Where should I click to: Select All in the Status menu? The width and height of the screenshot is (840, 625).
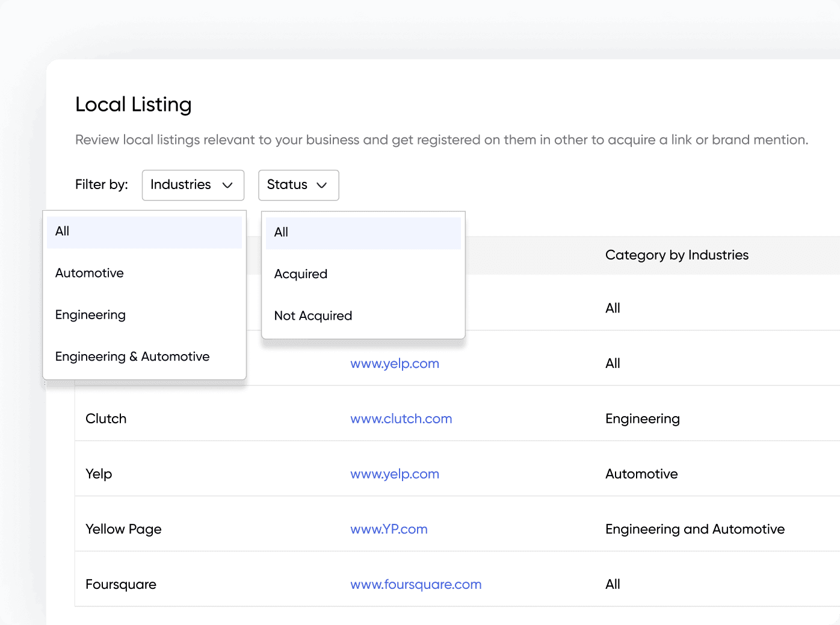(x=363, y=233)
